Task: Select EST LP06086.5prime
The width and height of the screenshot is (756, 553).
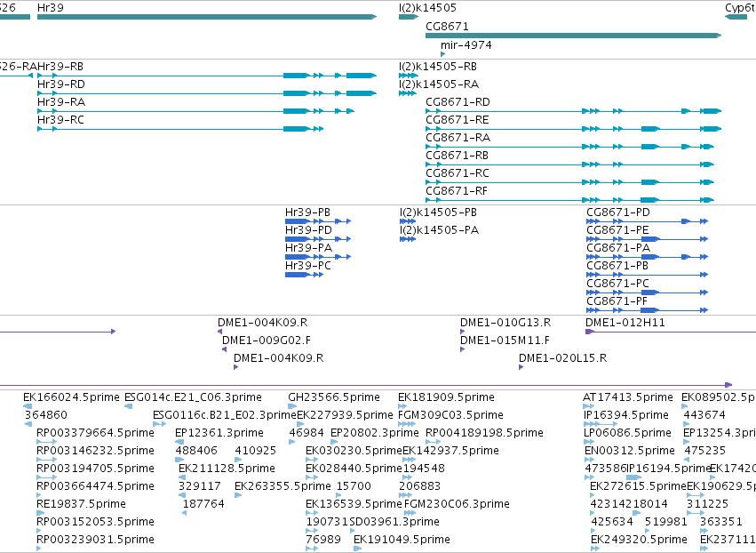Action: [627, 433]
